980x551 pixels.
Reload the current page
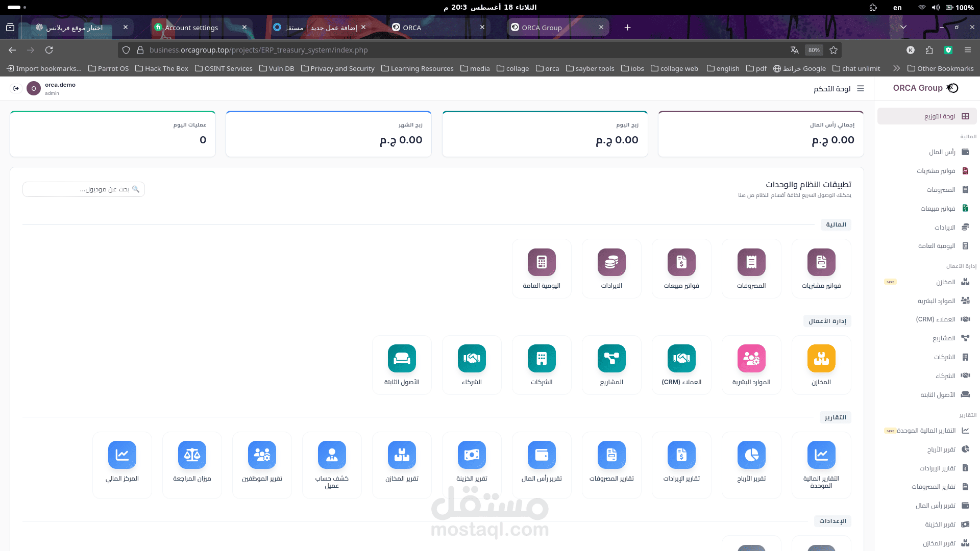click(49, 50)
